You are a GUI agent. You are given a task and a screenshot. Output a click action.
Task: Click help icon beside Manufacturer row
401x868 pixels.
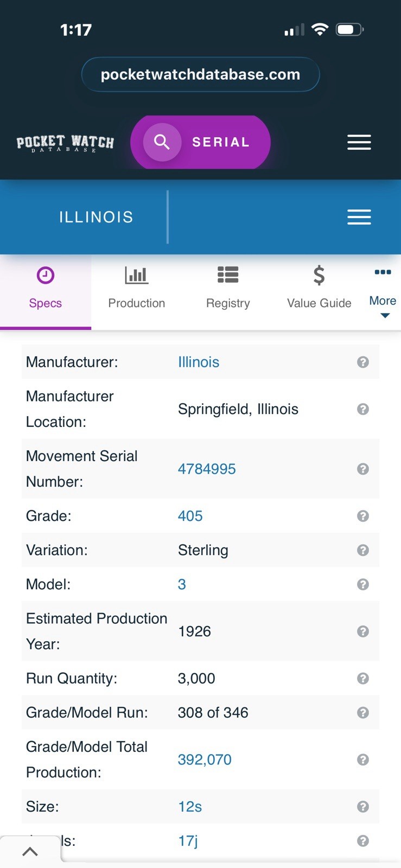coord(363,362)
